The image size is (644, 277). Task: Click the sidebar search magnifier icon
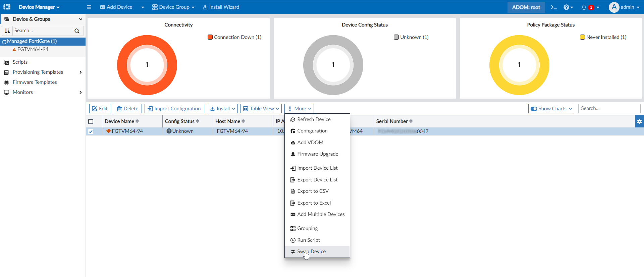pyautogui.click(x=77, y=31)
